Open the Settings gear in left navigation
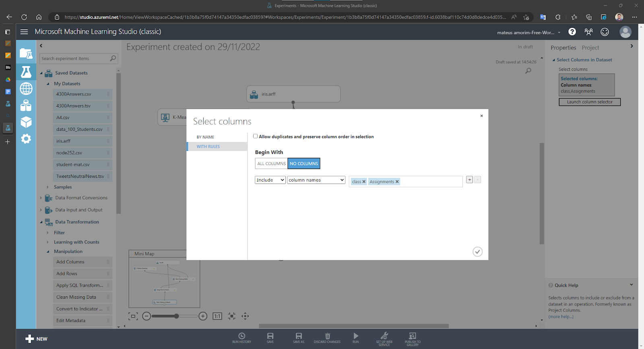This screenshot has height=349, width=644. point(26,139)
